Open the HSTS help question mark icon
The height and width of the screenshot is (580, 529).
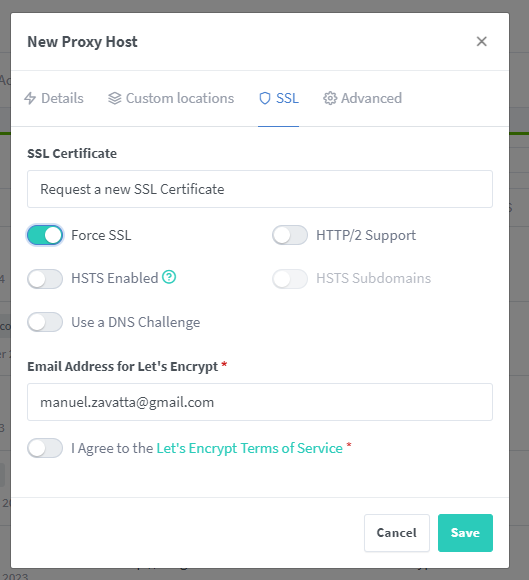tap(169, 277)
